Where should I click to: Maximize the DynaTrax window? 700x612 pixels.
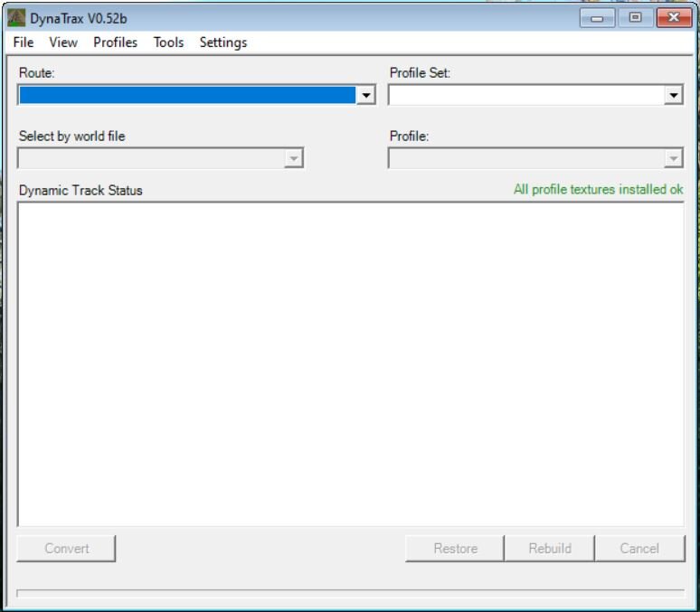636,18
